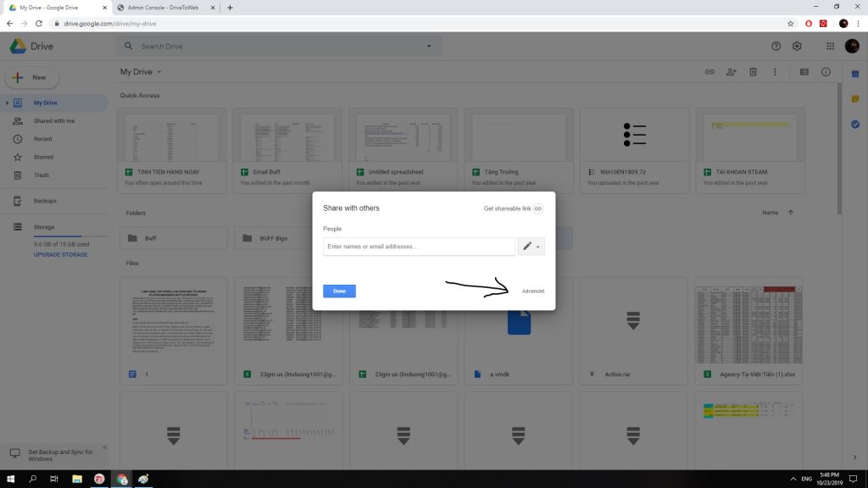The image size is (868, 488).
Task: Open File Explorer from taskbar
Action: [x=77, y=480]
